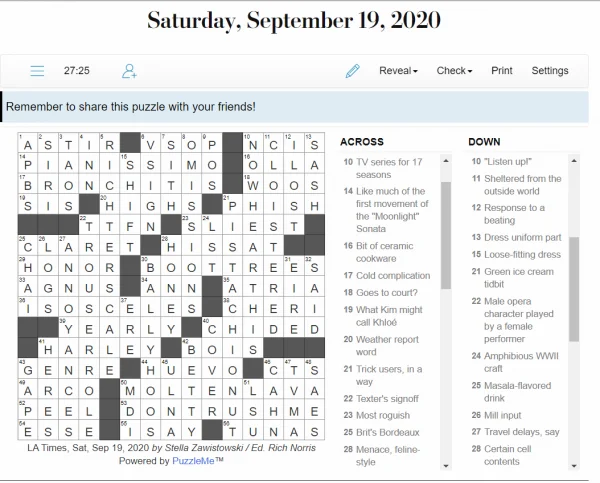Follow the PuzzleMe link
Image resolution: width=600 pixels, height=483 pixels.
pos(193,461)
